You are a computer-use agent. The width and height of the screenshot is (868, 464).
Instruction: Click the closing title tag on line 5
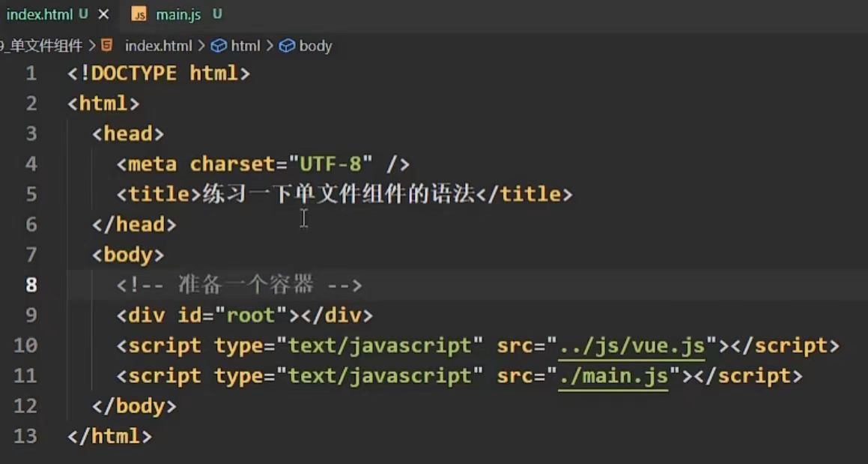pyautogui.click(x=523, y=195)
